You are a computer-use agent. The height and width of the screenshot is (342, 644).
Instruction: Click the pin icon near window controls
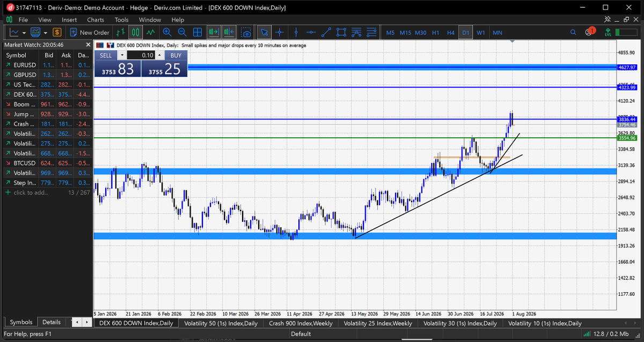tap(608, 19)
